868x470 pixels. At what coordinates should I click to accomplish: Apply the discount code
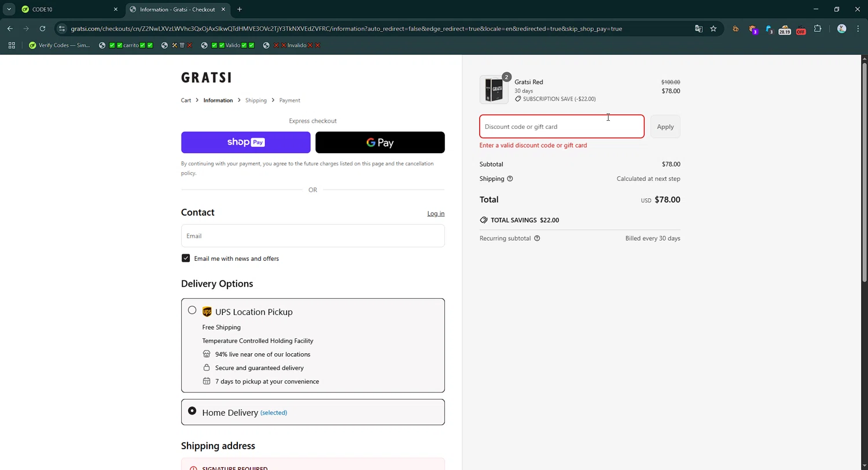click(x=665, y=127)
